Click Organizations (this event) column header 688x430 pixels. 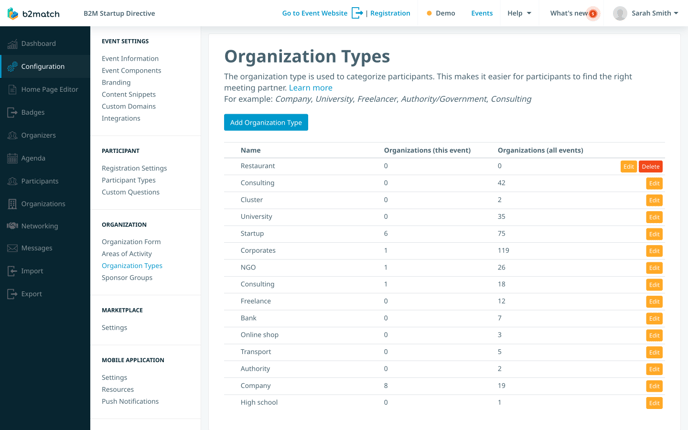427,150
